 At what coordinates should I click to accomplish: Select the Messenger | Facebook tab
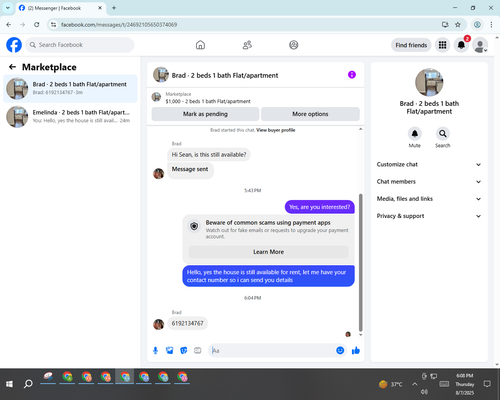pyautogui.click(x=61, y=8)
